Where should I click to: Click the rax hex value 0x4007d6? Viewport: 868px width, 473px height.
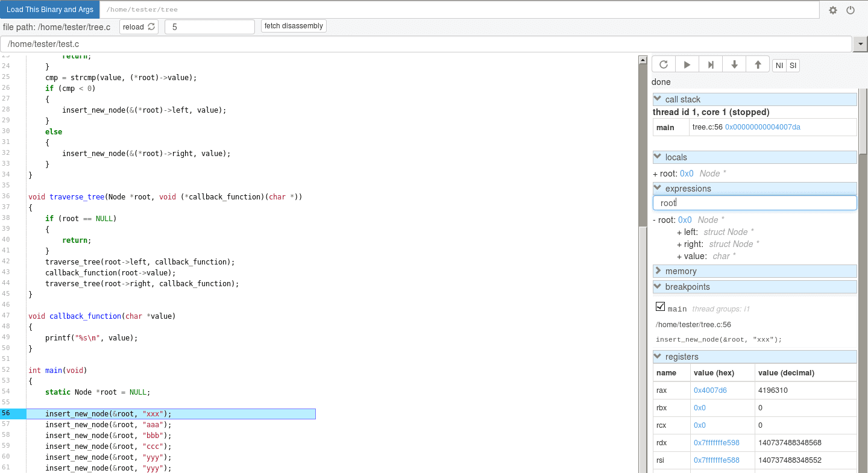click(x=710, y=390)
